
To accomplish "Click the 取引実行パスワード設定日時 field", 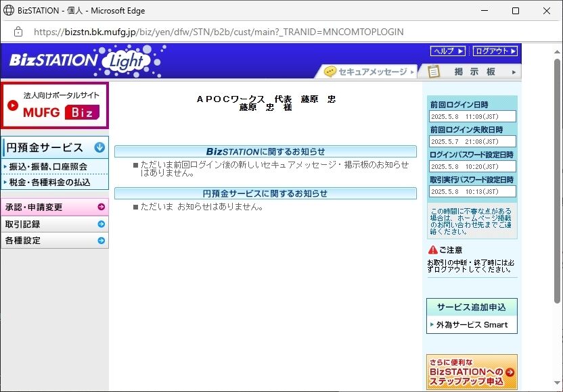I will tap(472, 191).
